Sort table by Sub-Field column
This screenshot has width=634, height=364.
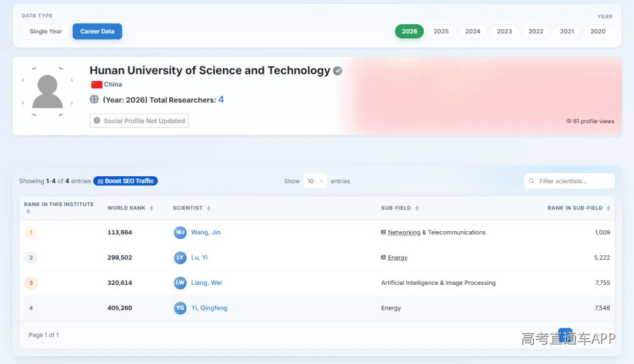[400, 208]
